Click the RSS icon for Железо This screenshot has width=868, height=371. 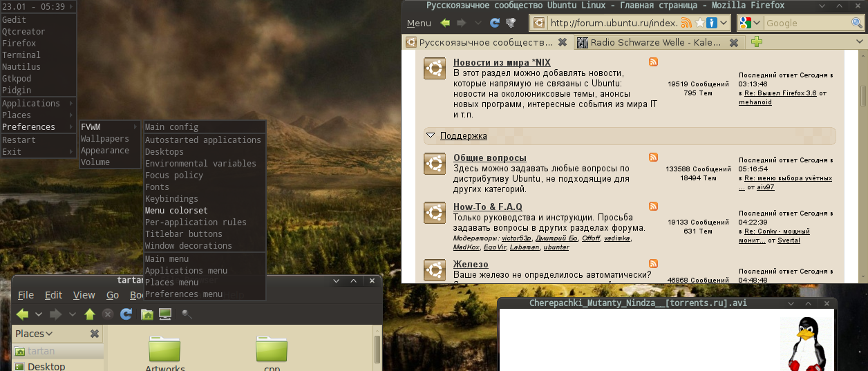[x=653, y=264]
